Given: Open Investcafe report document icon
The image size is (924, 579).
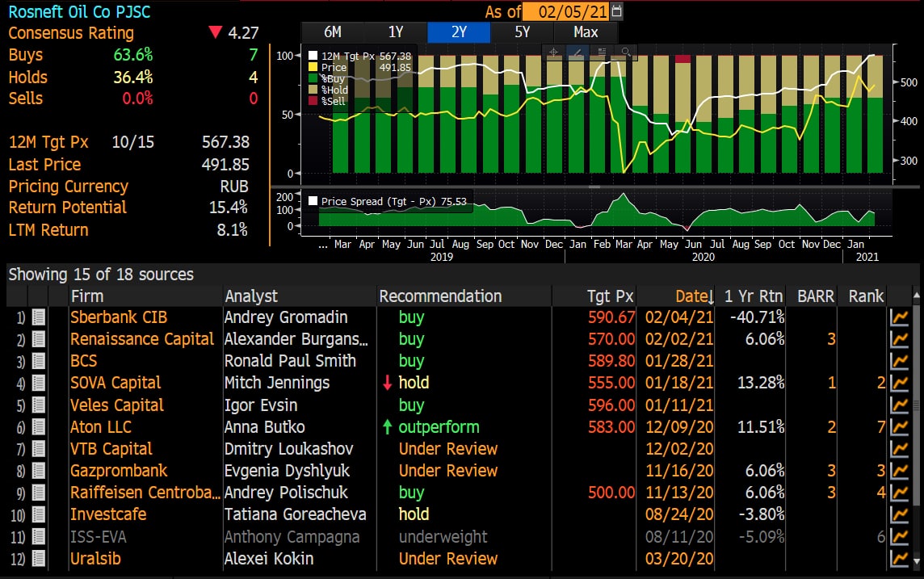Looking at the screenshot, I should (x=38, y=514).
